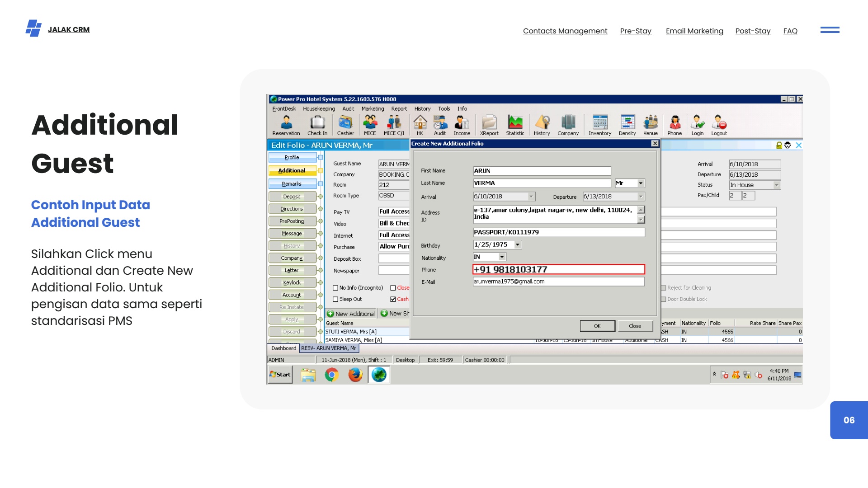The width and height of the screenshot is (868, 488).
Task: Click the Logout toolbar icon
Action: pos(719,125)
